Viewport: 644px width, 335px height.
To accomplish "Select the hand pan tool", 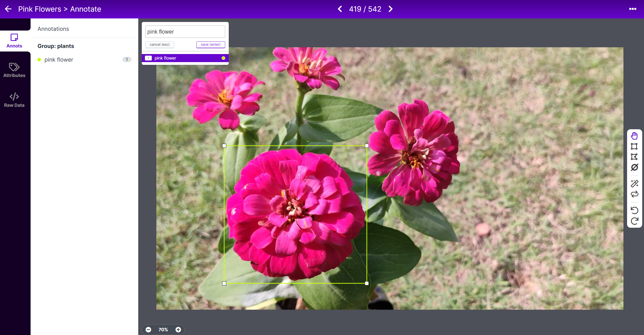I will point(634,136).
